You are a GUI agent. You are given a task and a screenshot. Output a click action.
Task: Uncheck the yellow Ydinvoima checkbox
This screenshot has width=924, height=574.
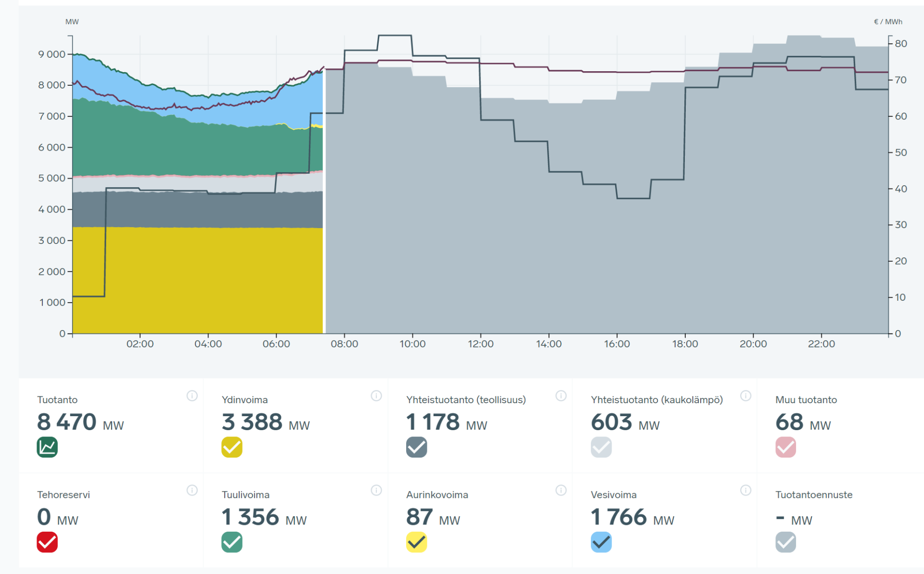tap(232, 447)
